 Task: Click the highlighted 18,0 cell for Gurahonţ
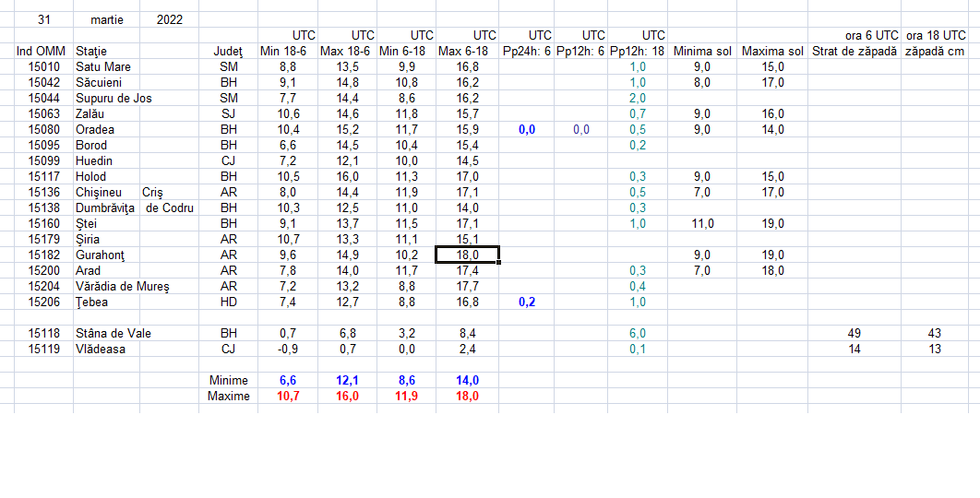[x=468, y=255]
